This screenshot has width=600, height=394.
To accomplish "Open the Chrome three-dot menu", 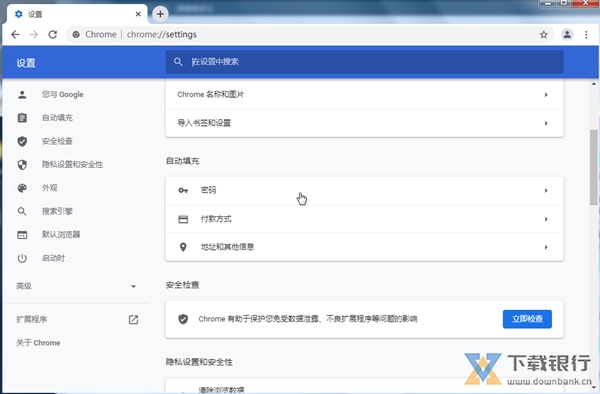I will (586, 35).
